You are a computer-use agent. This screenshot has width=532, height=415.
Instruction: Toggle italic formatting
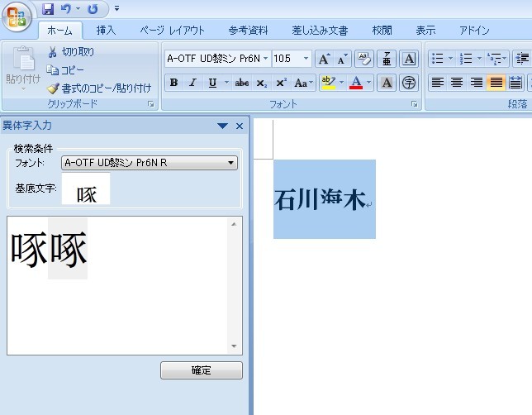[193, 83]
